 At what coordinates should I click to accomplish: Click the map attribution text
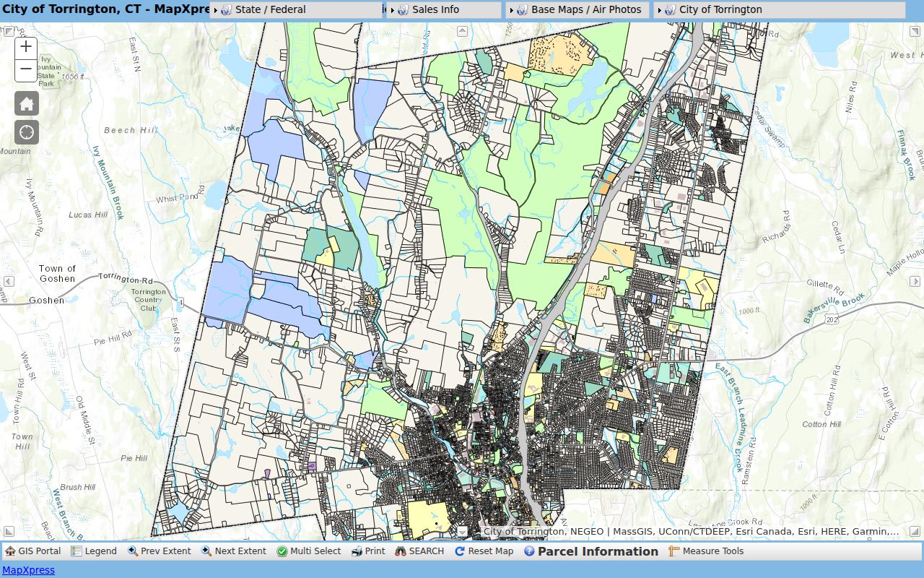(692, 532)
